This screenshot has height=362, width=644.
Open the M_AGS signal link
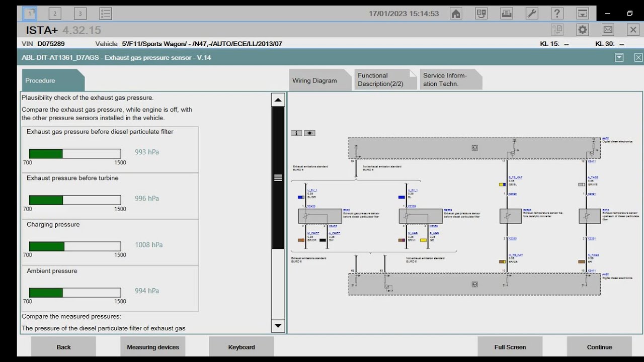coord(413,233)
